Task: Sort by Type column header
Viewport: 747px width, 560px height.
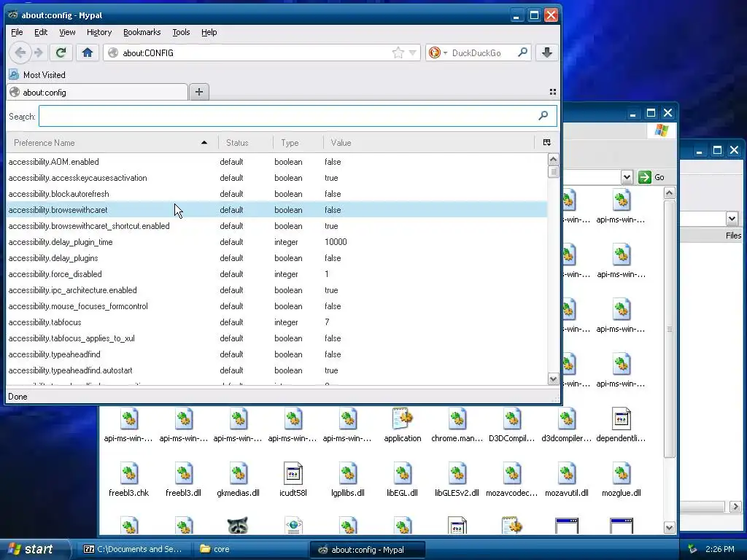Action: tap(298, 142)
